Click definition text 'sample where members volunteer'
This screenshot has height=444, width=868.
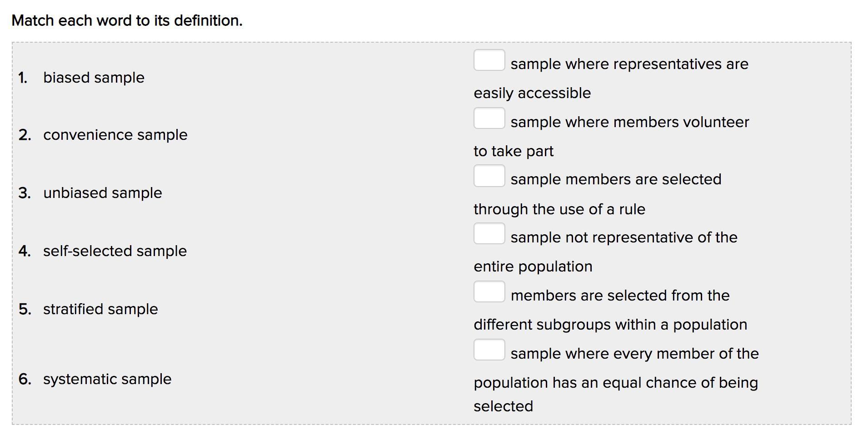pyautogui.click(x=630, y=122)
